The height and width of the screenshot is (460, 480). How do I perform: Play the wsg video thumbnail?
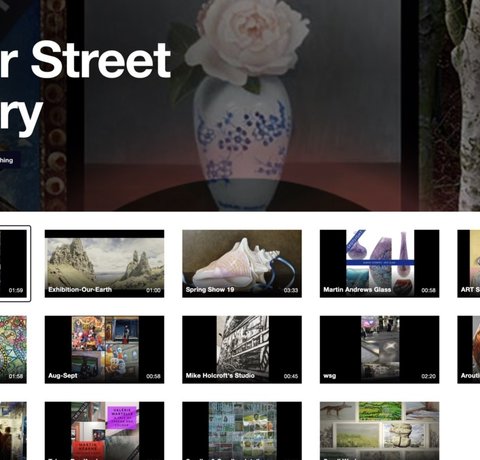pos(379,349)
